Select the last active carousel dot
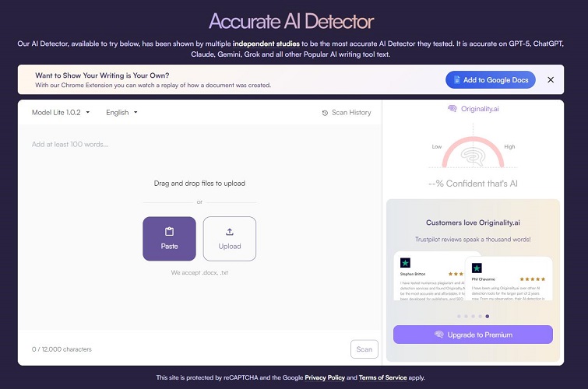588x389 pixels. 487,317
